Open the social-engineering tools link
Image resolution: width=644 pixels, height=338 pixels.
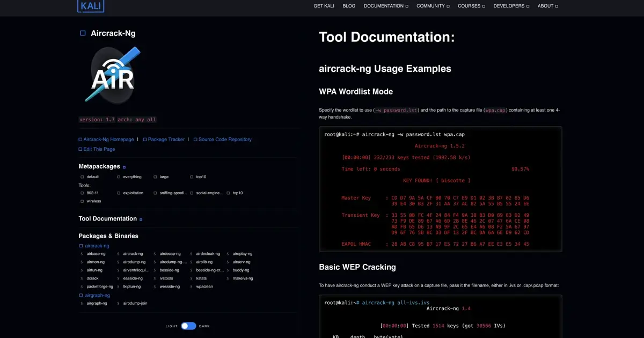point(210,193)
